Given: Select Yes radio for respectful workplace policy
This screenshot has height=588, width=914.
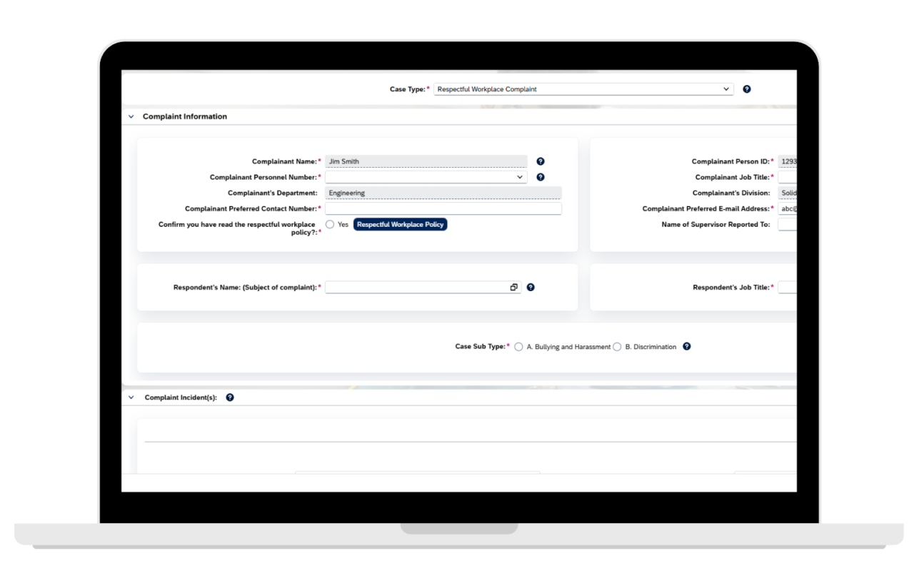Looking at the screenshot, I should (x=330, y=224).
